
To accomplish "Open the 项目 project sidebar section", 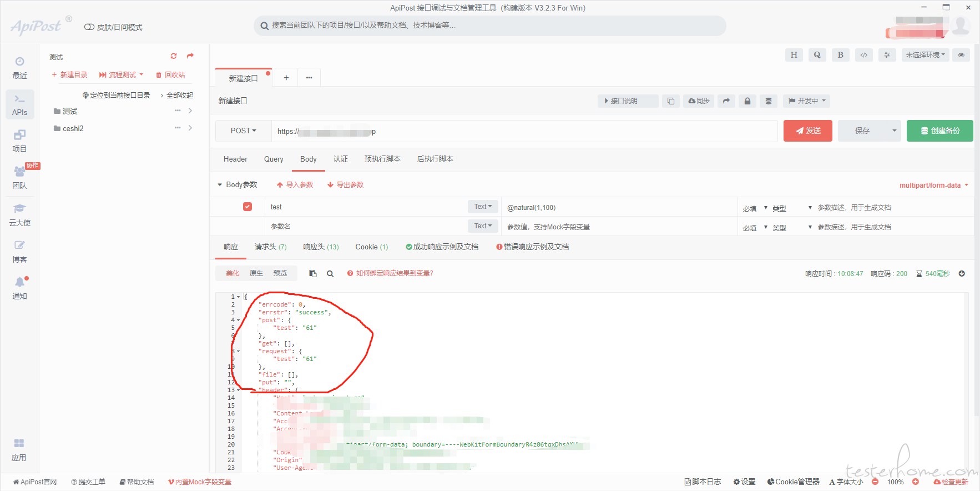I will (x=19, y=141).
